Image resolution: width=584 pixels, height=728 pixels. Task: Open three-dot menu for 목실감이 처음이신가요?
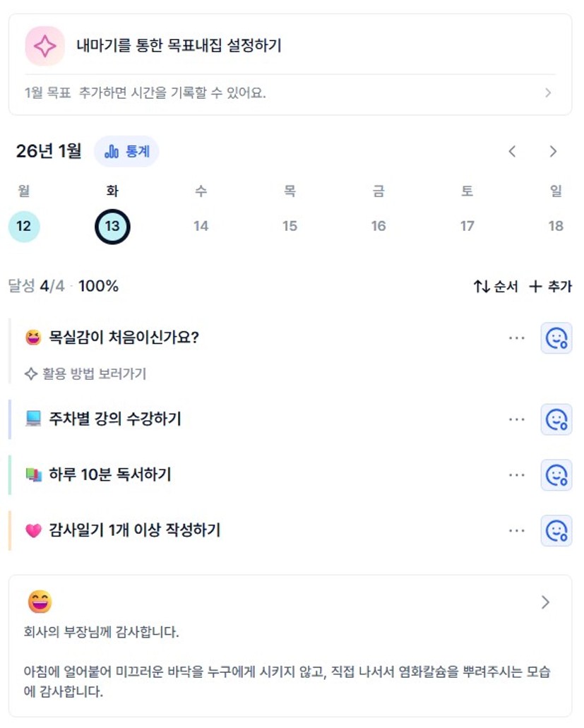point(517,338)
